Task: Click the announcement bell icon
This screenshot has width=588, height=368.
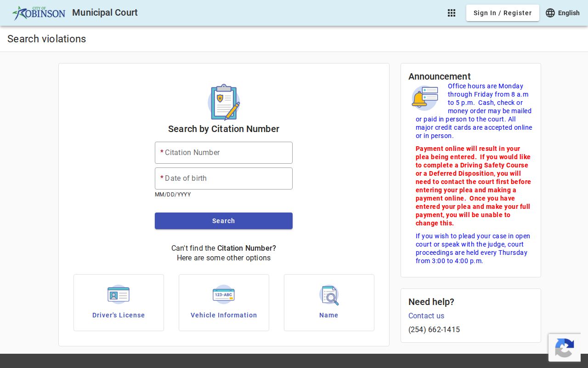Action: [x=424, y=98]
